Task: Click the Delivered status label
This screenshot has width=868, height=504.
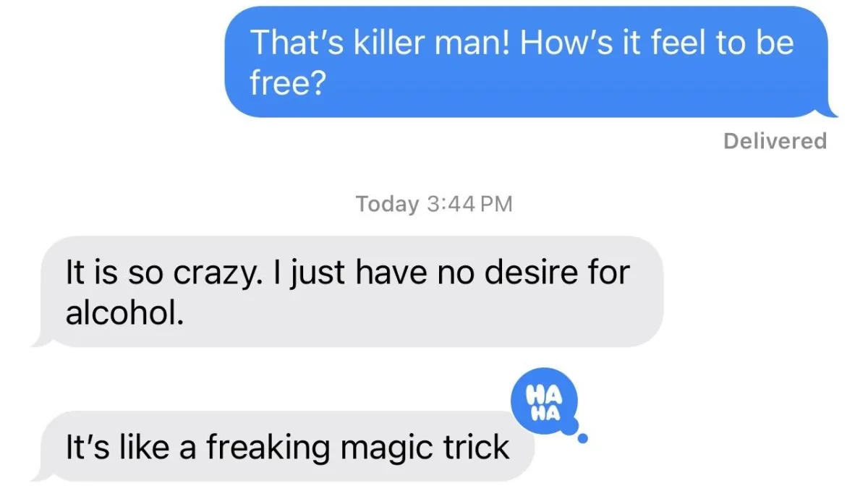Action: tap(775, 140)
